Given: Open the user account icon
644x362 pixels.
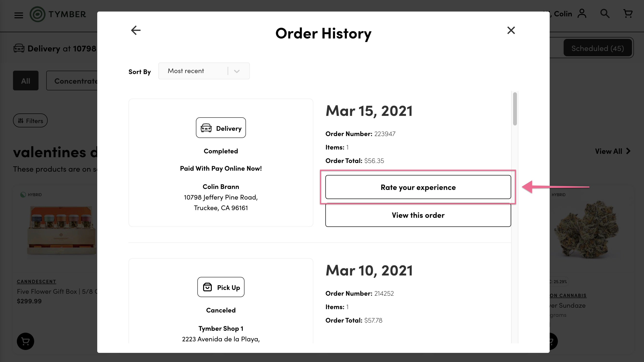Looking at the screenshot, I should click(582, 13).
